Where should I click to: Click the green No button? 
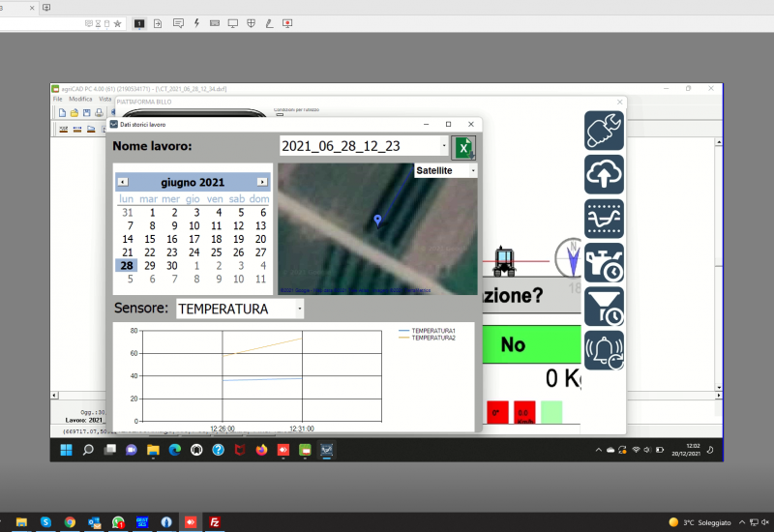pos(513,344)
